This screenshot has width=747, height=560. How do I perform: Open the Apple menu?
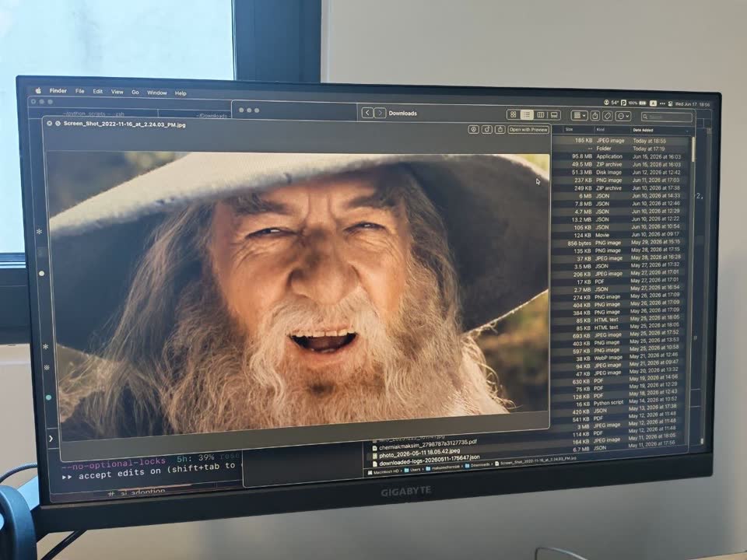coord(38,90)
